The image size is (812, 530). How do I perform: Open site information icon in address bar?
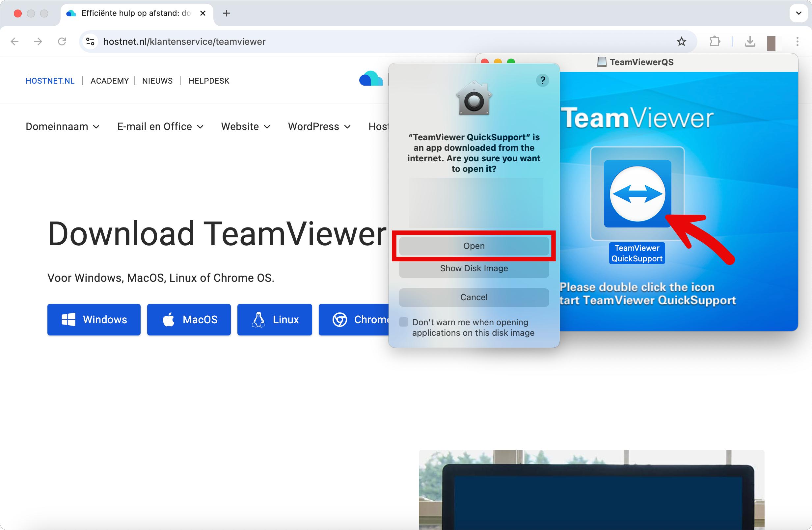tap(91, 41)
